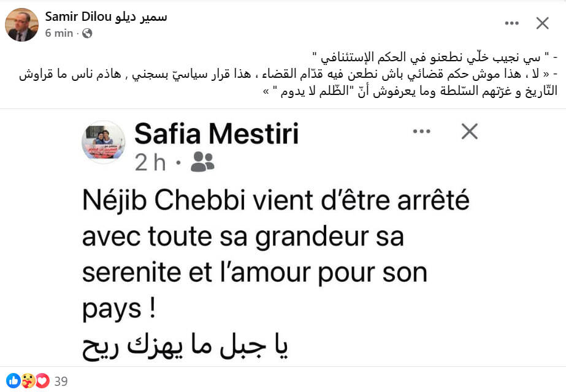Open Samir Dilou's profile picture
566x392 pixels.
click(21, 24)
